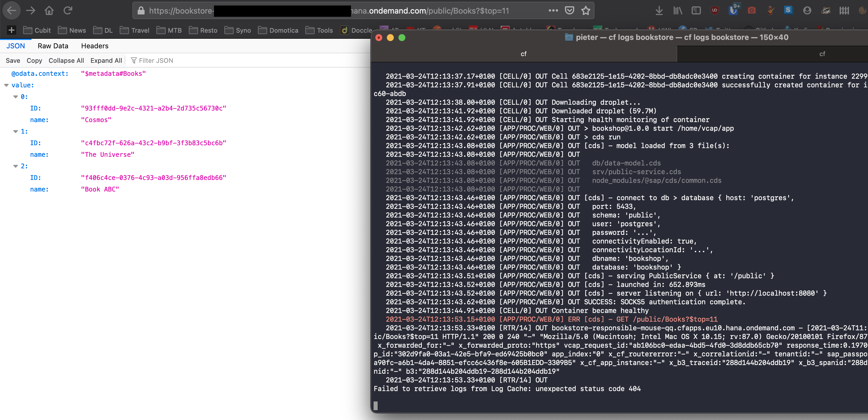This screenshot has height=420, width=868.
Task: Open the Bitwarden password manager extension
Action: click(734, 10)
